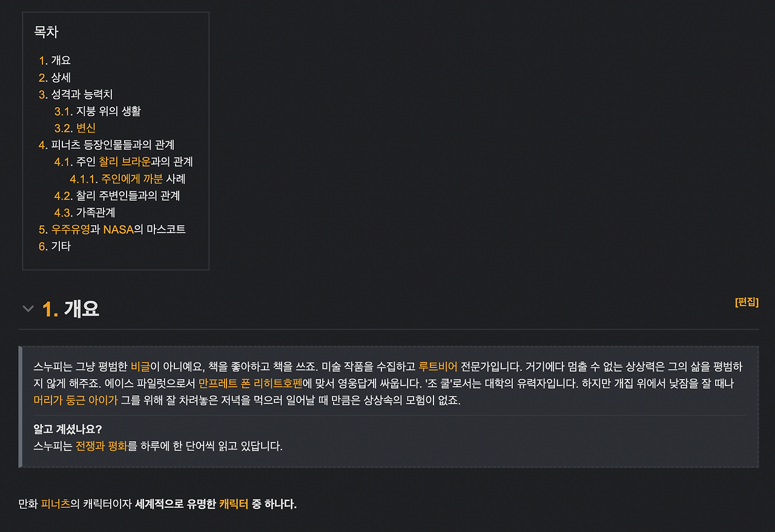Jump to 상세 in the 목차
775x532 pixels.
click(61, 77)
